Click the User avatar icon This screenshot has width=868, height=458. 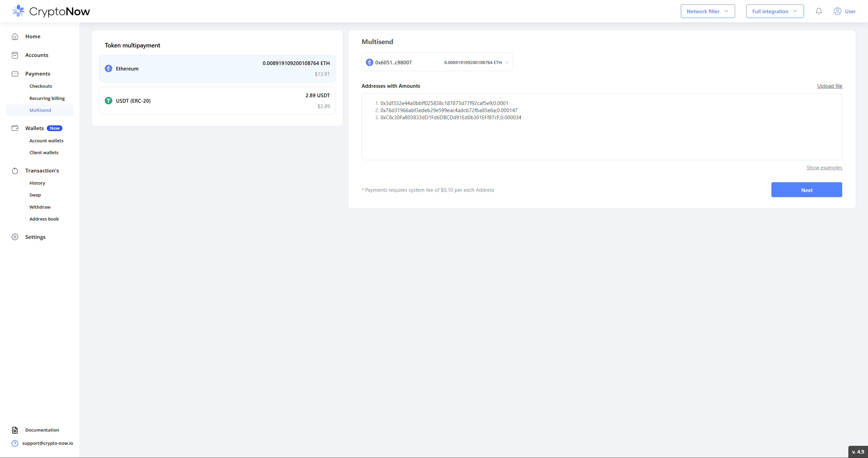tap(837, 11)
